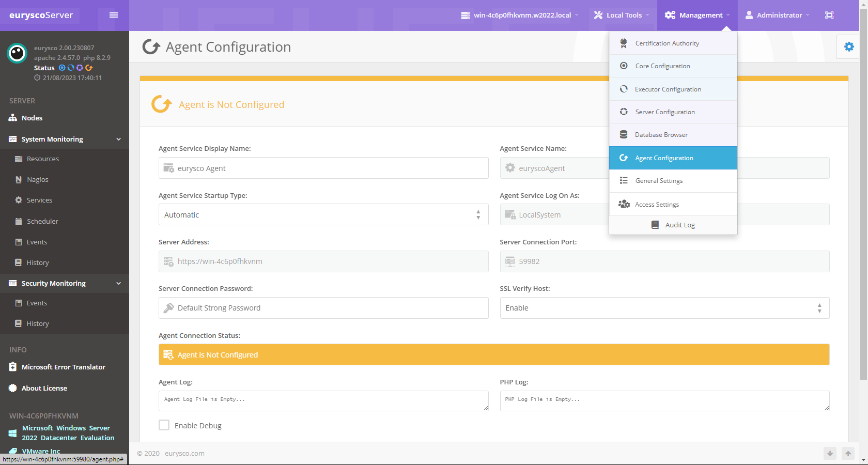
Task: Click the Nagios N icon in sidebar
Action: click(x=19, y=179)
